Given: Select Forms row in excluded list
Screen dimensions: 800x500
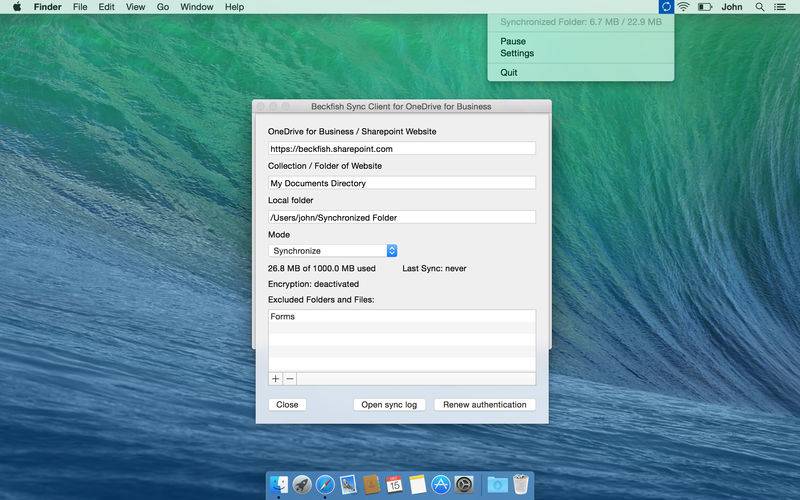Looking at the screenshot, I should point(402,316).
